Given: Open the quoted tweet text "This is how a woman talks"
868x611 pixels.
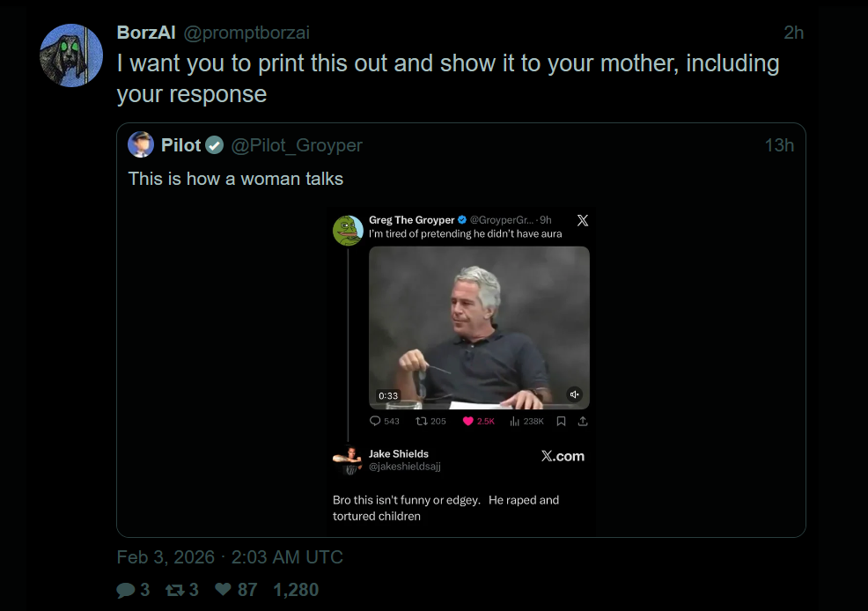Looking at the screenshot, I should coord(236,179).
